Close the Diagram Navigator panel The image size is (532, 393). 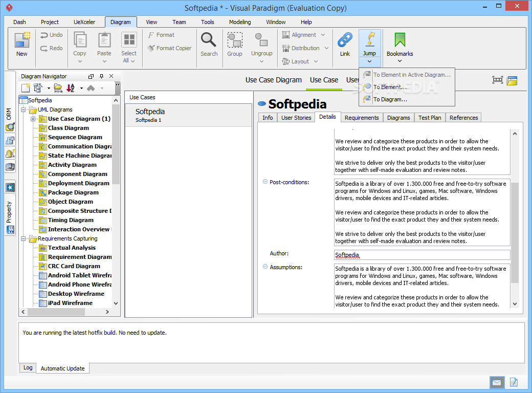112,76
